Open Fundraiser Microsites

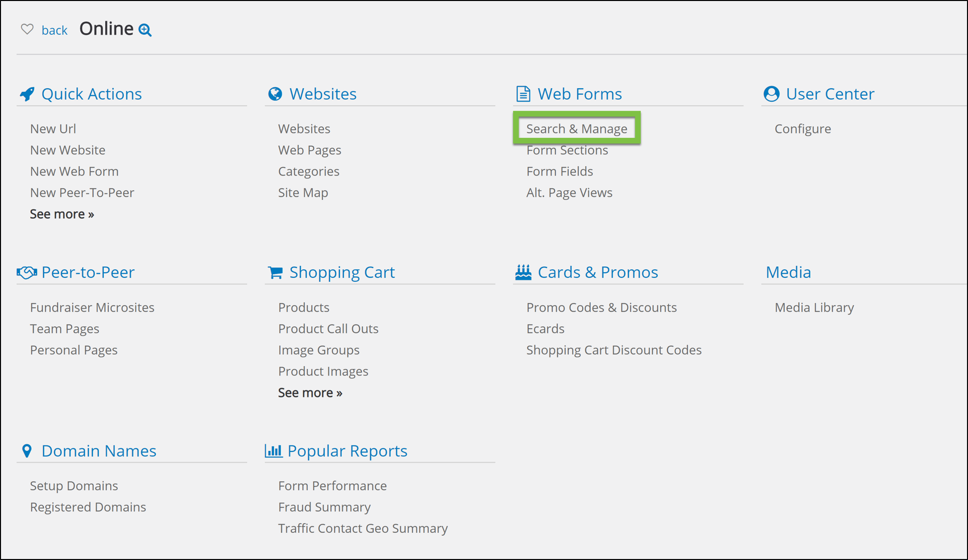[x=92, y=307]
